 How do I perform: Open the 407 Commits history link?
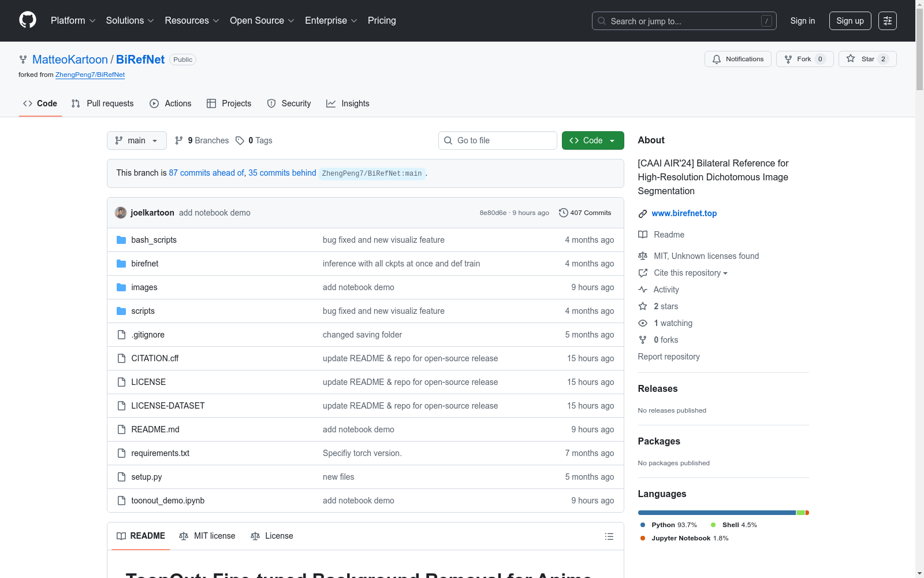[x=585, y=213]
